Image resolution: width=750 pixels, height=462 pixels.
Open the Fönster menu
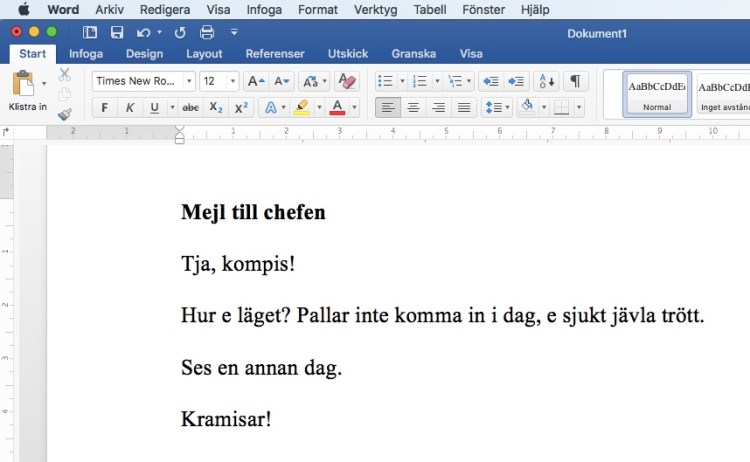pyautogui.click(x=484, y=10)
